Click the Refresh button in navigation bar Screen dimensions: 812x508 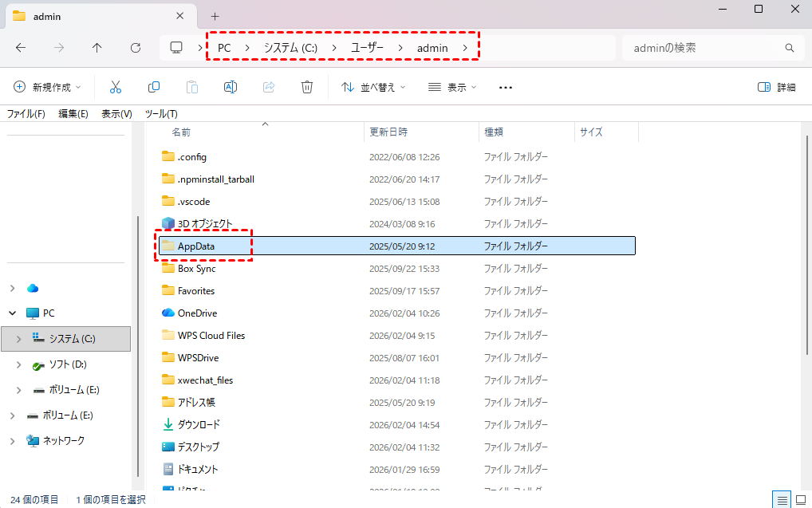tap(136, 48)
